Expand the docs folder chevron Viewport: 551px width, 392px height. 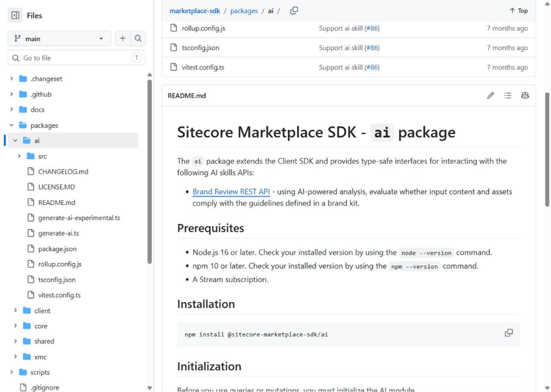point(12,109)
